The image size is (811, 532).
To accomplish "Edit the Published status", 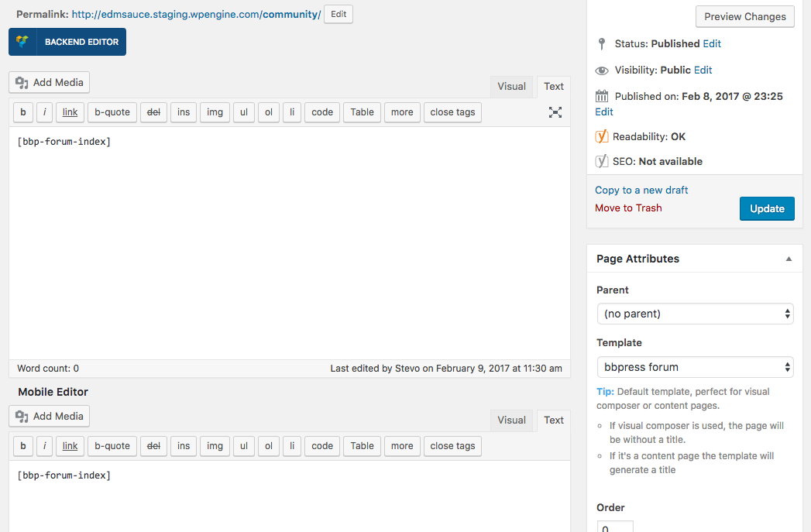I will coord(712,44).
